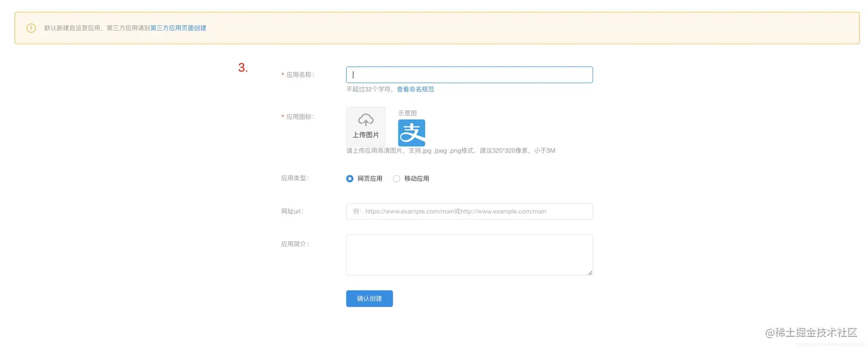Viewport: 868px width, 349px height.
Task: Toggle the currently selected application type option
Action: (x=350, y=179)
